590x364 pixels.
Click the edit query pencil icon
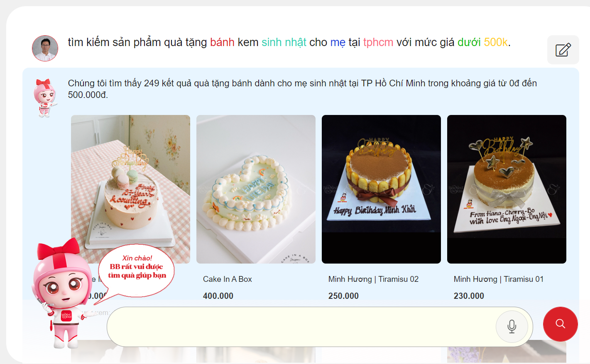563,50
